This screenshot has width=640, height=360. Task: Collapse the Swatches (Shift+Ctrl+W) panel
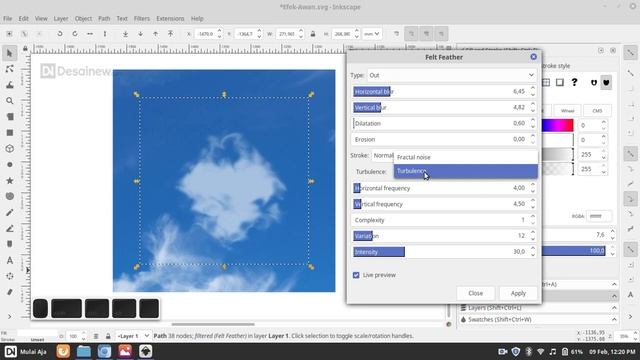[614, 320]
